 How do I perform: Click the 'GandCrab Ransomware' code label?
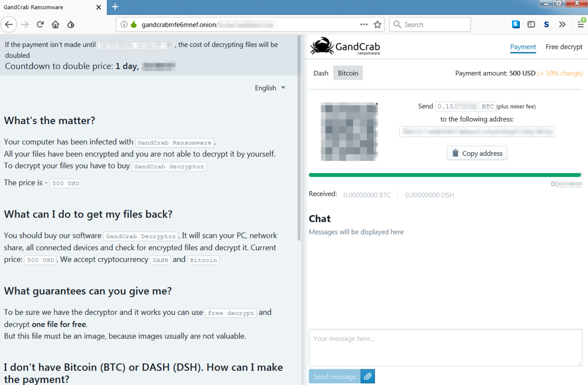click(x=174, y=143)
